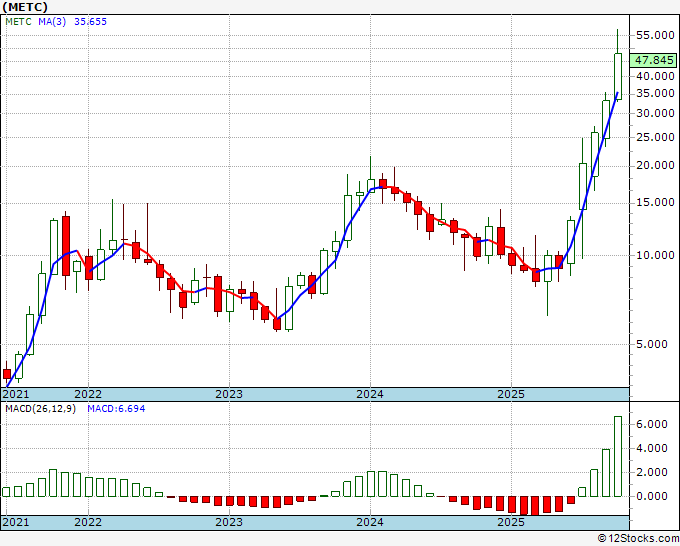
Task: Select the METC legend label
Action: [18, 22]
